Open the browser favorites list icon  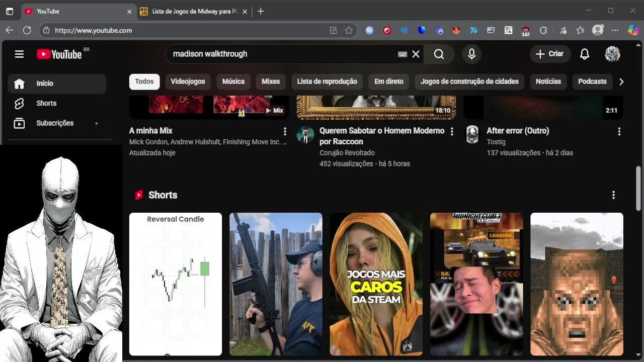(580, 30)
